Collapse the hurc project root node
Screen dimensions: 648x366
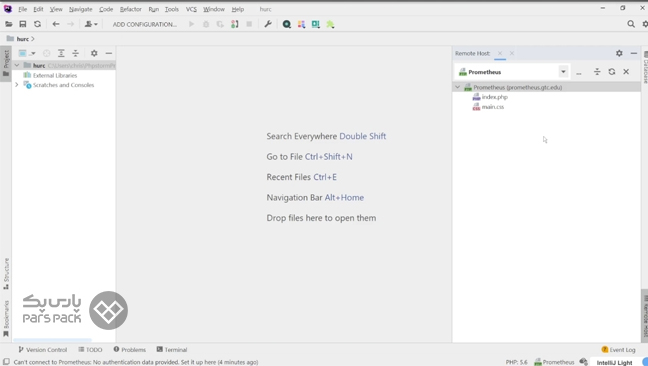[17, 65]
